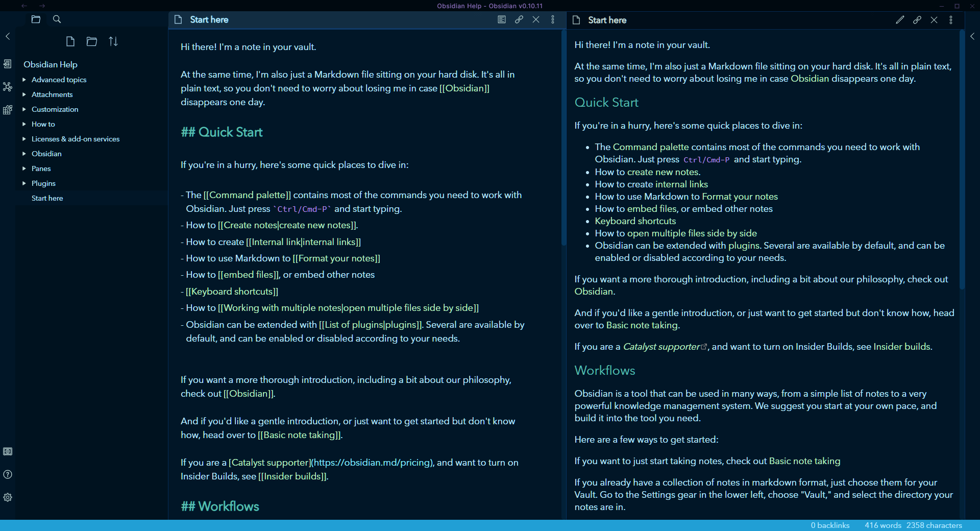
Task: Open Settings with the gear icon
Action: [8, 497]
